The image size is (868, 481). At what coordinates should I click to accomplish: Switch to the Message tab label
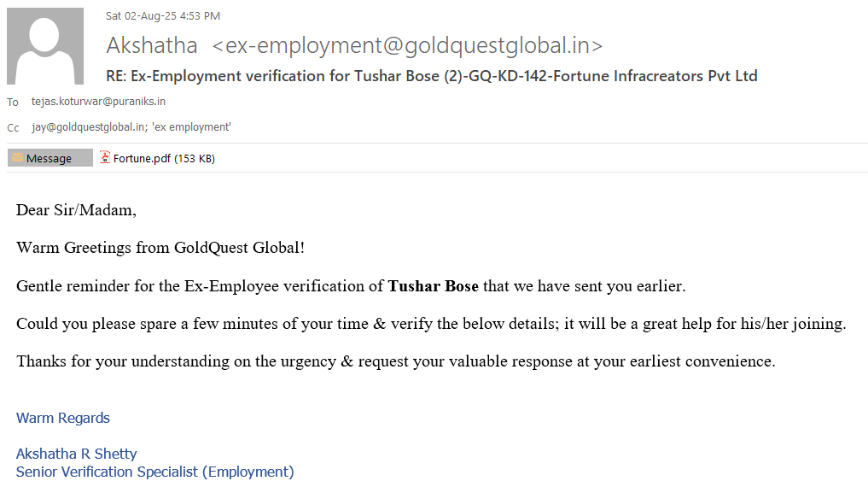tap(50, 158)
